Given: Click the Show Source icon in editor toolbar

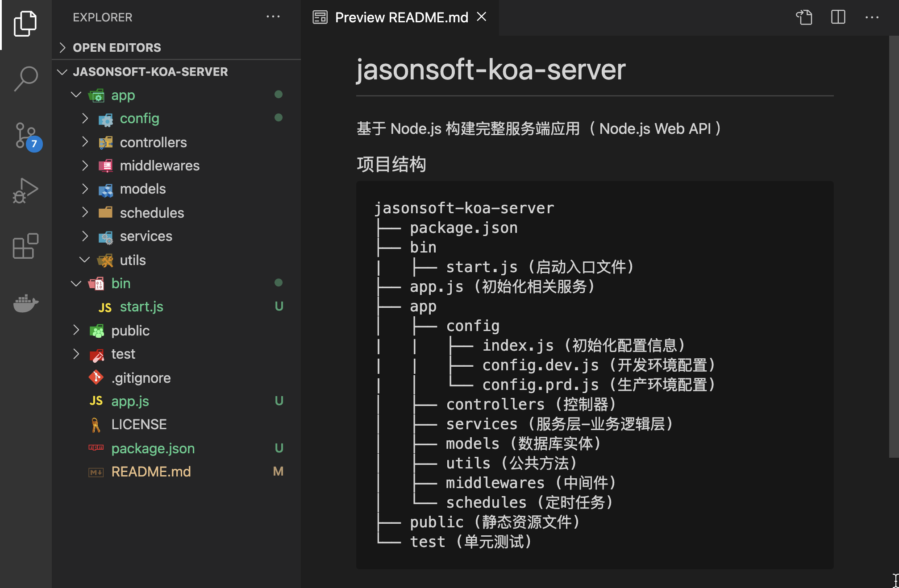Looking at the screenshot, I should pyautogui.click(x=804, y=17).
